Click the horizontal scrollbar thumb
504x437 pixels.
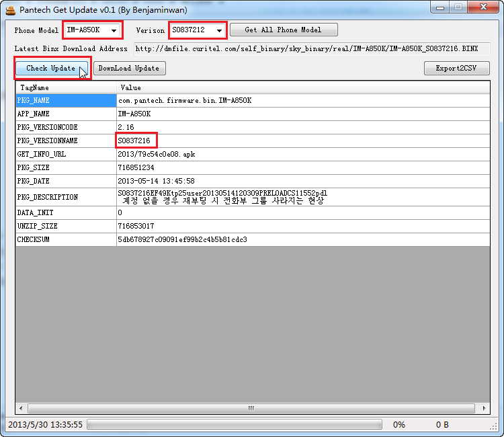click(x=251, y=408)
